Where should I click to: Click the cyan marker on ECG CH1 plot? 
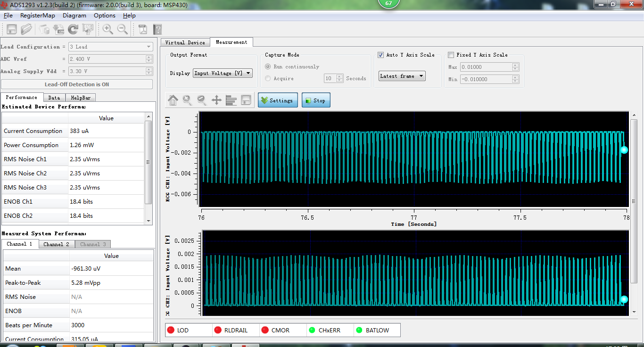[624, 150]
